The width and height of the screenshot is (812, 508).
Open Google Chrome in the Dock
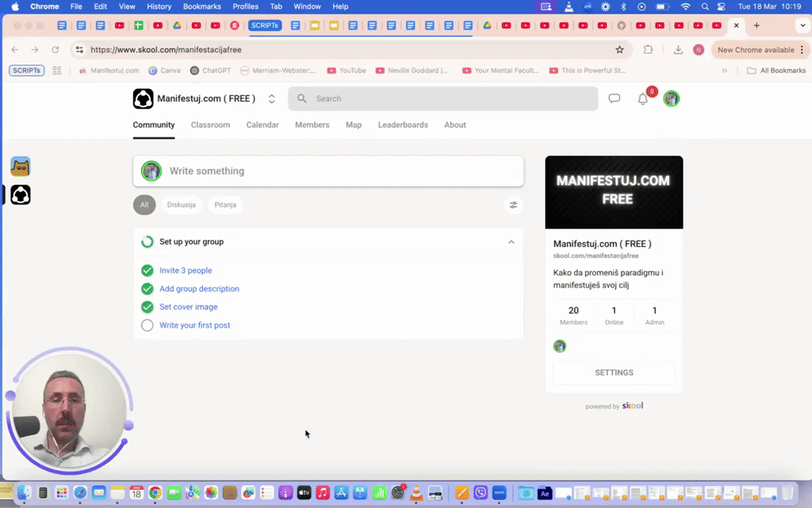pos(155,492)
